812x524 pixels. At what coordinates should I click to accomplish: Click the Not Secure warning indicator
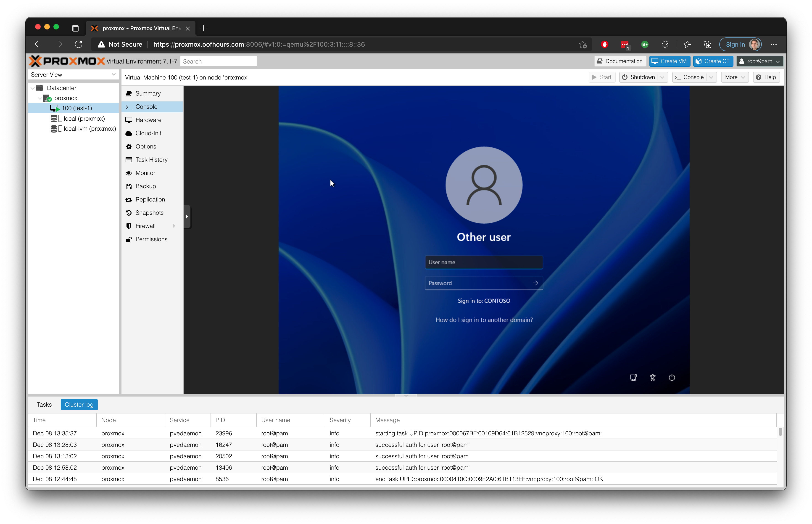pyautogui.click(x=120, y=44)
